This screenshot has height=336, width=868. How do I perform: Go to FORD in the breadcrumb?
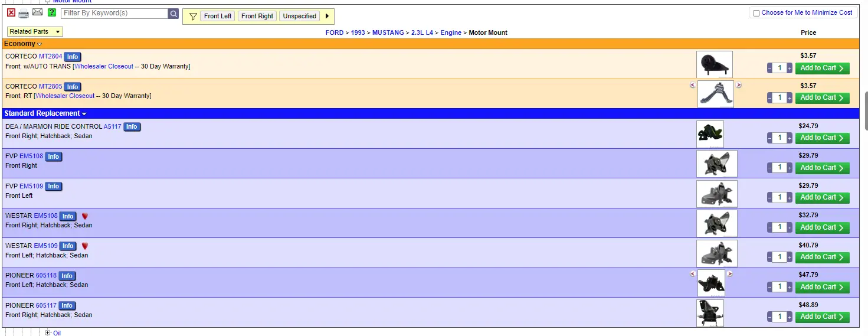pos(334,32)
